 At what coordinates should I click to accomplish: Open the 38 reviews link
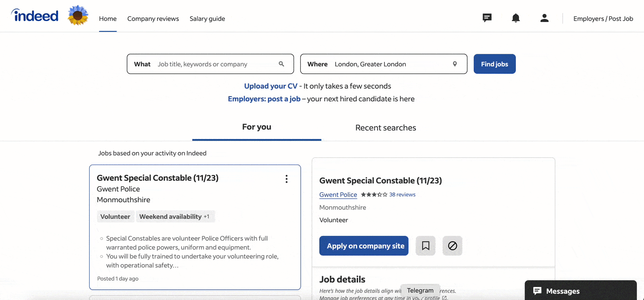[x=402, y=195]
